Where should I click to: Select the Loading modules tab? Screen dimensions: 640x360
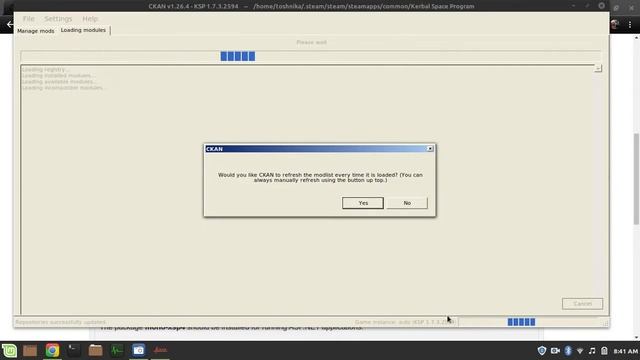tap(83, 30)
